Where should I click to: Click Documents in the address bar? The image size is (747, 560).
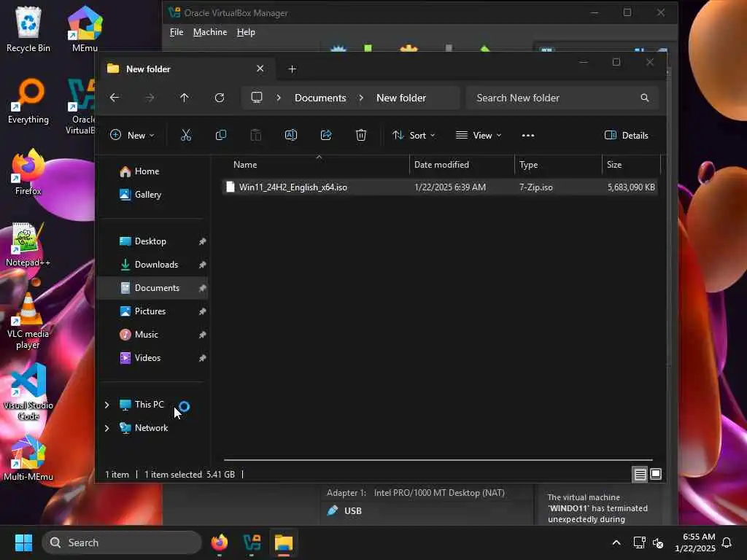(320, 98)
